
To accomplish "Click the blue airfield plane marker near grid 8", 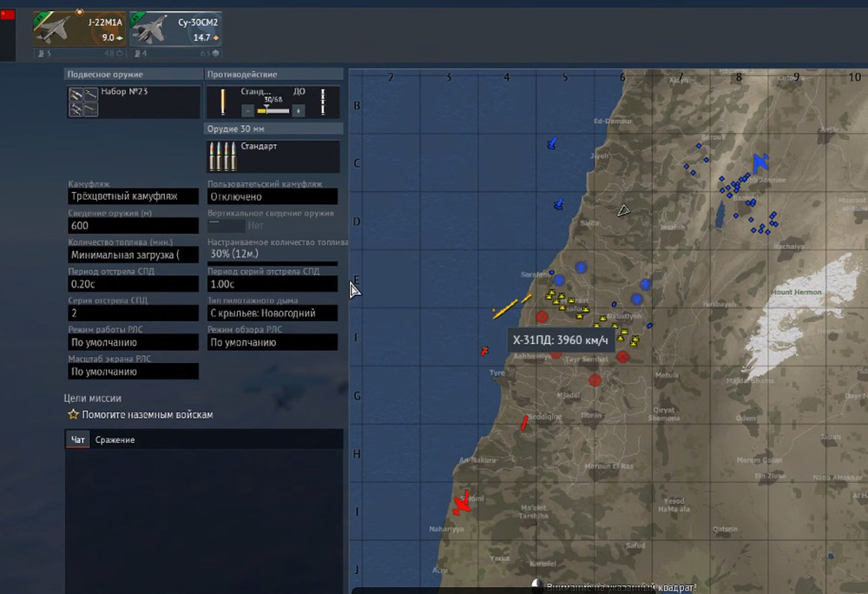I will pos(760,162).
